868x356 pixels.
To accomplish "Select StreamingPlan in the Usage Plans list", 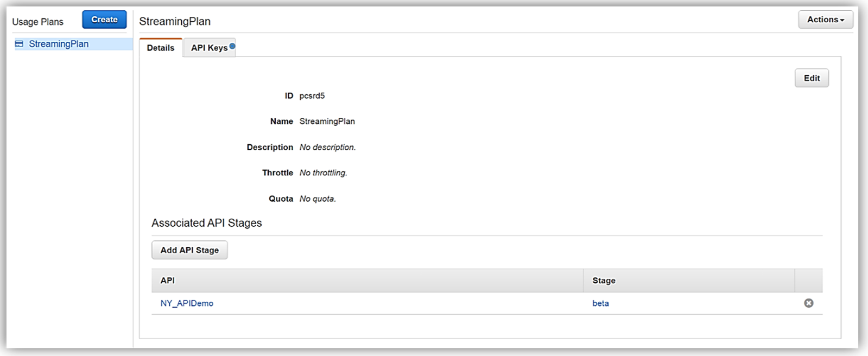I will (59, 44).
